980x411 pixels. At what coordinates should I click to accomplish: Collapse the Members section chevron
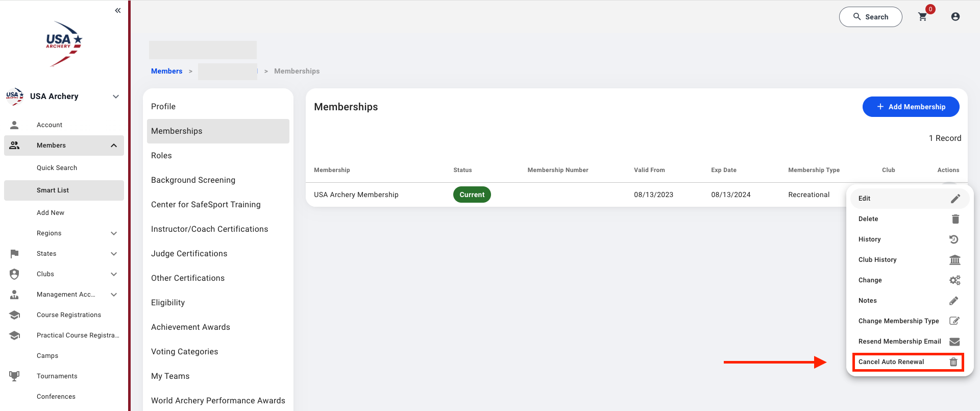click(114, 146)
